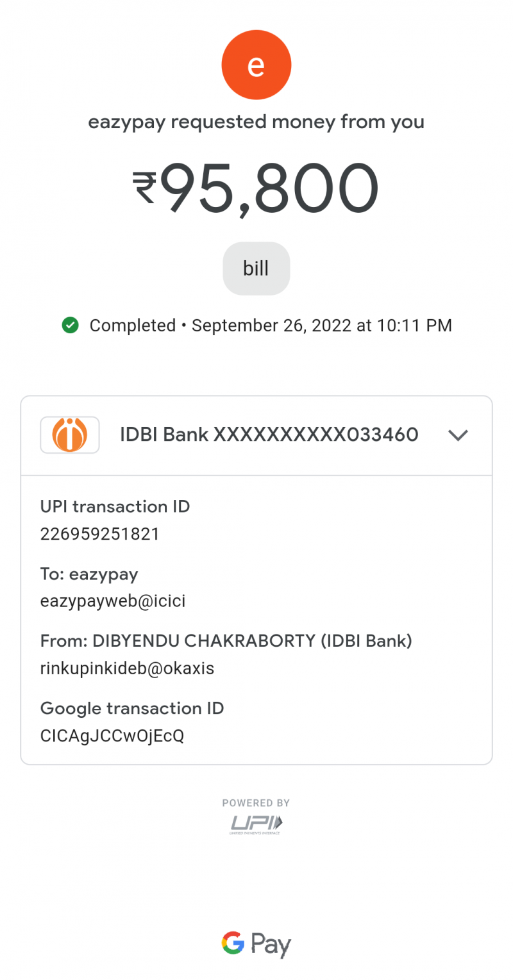
Task: Click the Google Pay logo
Action: point(256,944)
